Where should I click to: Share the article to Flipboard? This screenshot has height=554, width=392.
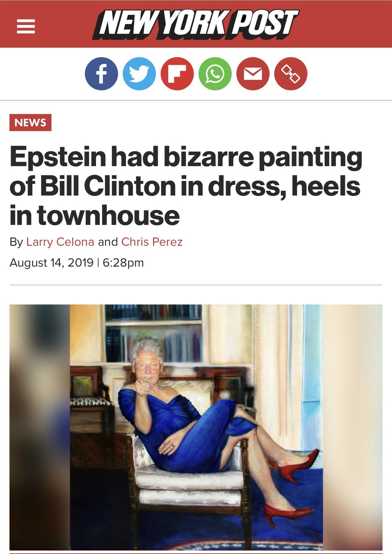click(x=177, y=74)
